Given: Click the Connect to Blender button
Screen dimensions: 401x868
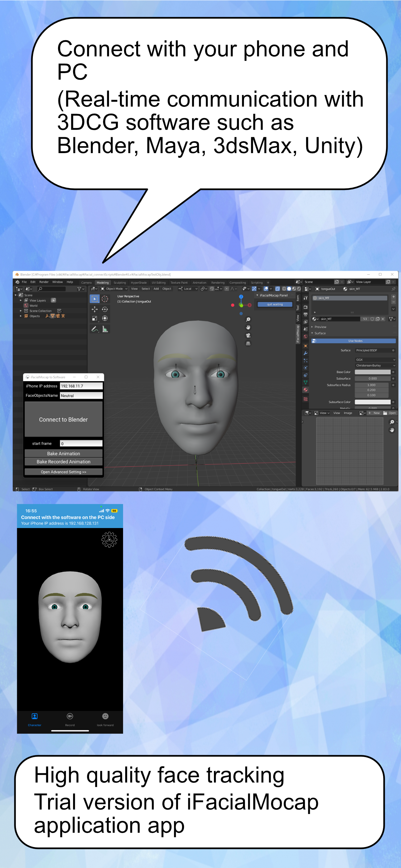Looking at the screenshot, I should (63, 420).
